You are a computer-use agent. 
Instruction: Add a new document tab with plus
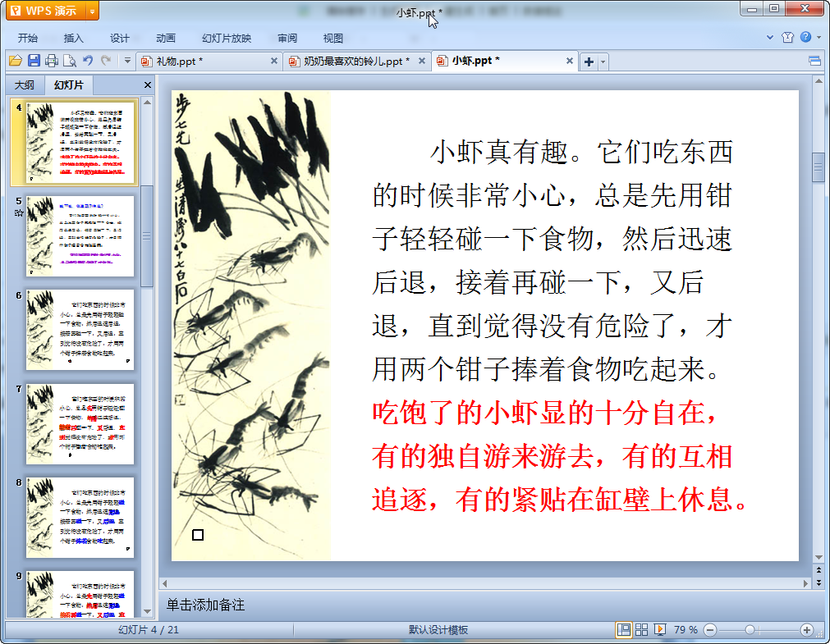[589, 62]
